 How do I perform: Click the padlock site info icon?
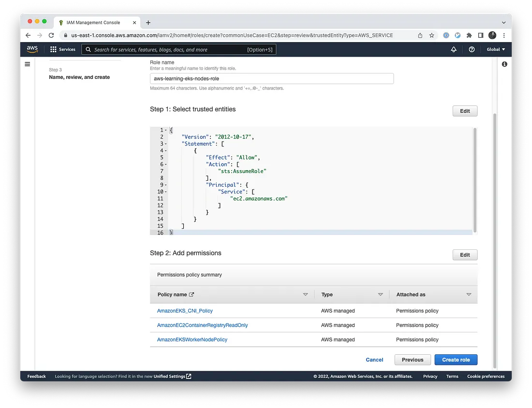pyautogui.click(x=65, y=35)
